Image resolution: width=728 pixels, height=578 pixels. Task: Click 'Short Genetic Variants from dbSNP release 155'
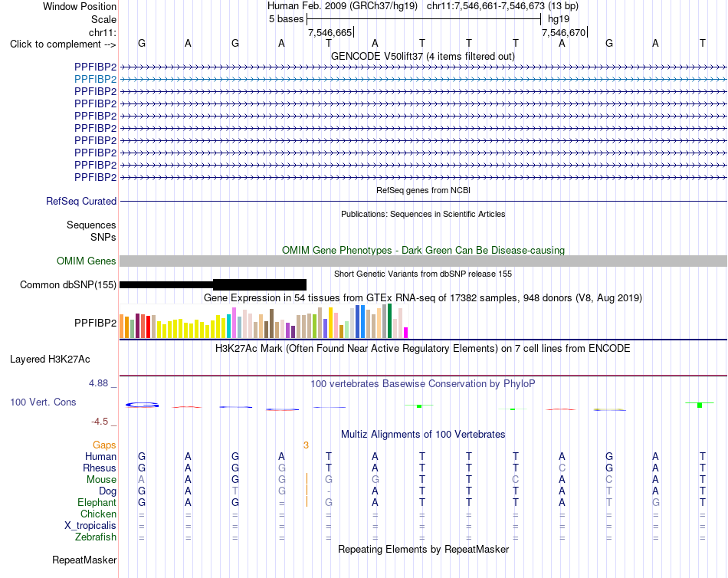[x=423, y=274]
